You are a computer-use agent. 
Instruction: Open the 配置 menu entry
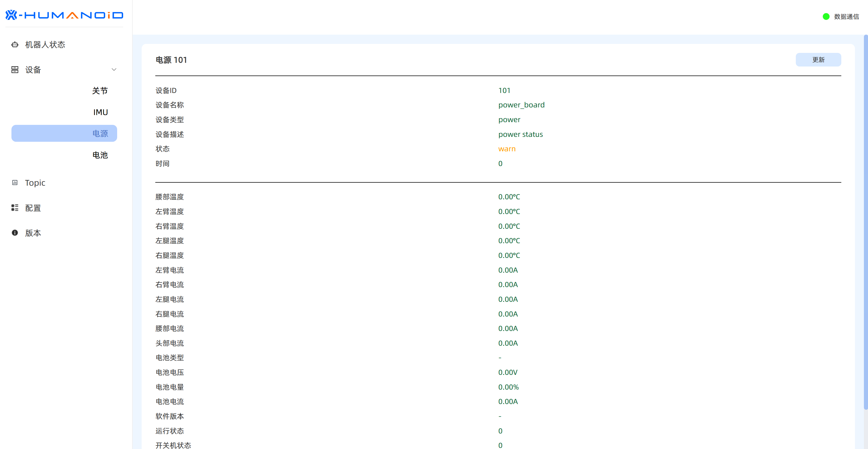pos(33,208)
